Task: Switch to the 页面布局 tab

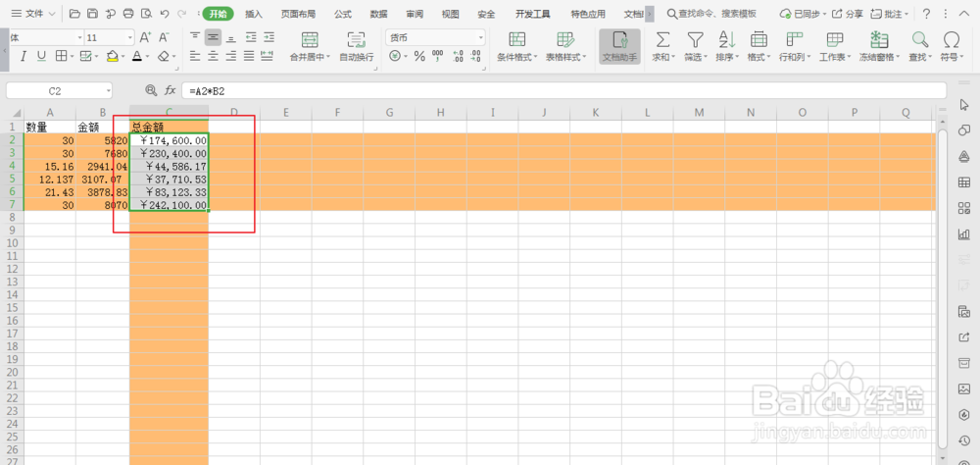Action: [298, 14]
